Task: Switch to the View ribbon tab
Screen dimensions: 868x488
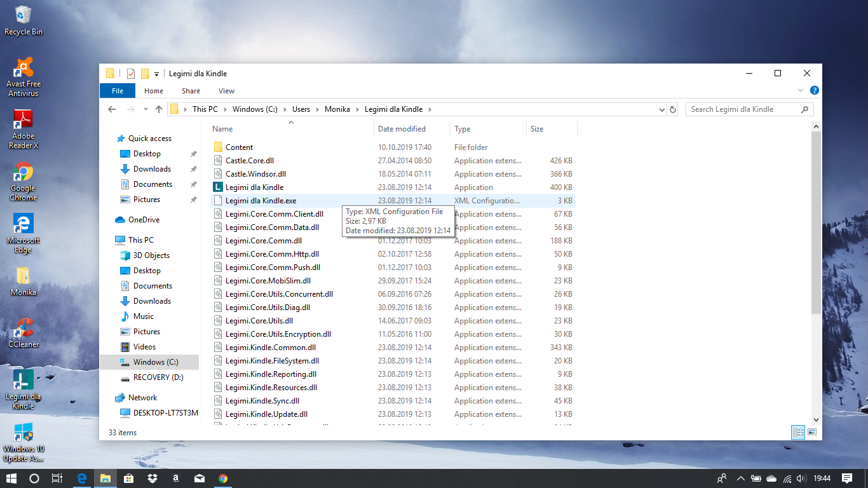Action: click(x=226, y=91)
